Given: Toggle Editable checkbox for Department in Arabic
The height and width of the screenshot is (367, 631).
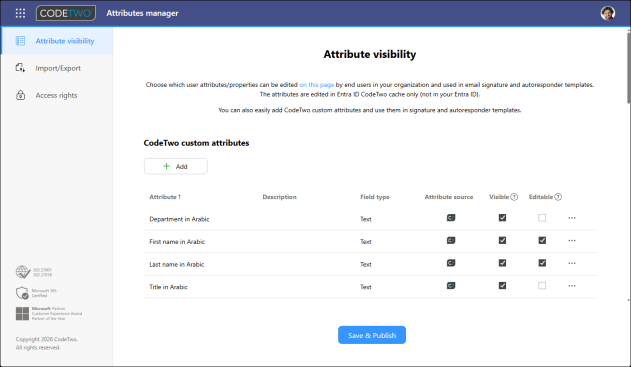Looking at the screenshot, I should (x=542, y=218).
